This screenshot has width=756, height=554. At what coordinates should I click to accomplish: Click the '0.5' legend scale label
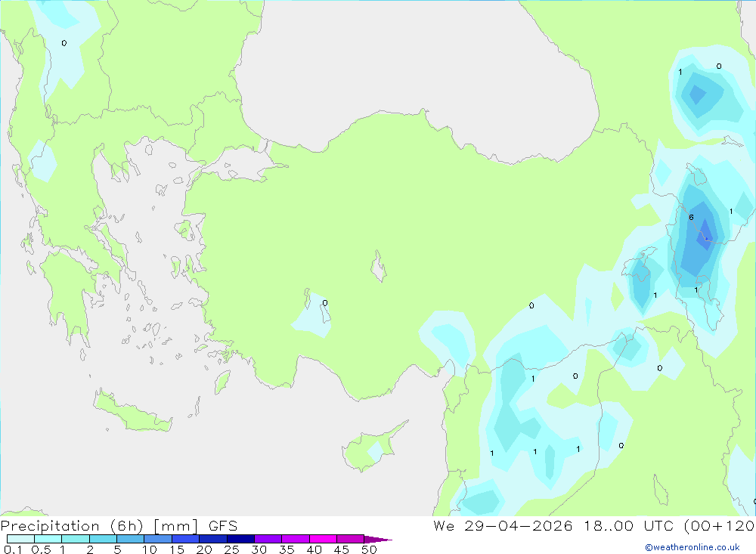(41, 549)
